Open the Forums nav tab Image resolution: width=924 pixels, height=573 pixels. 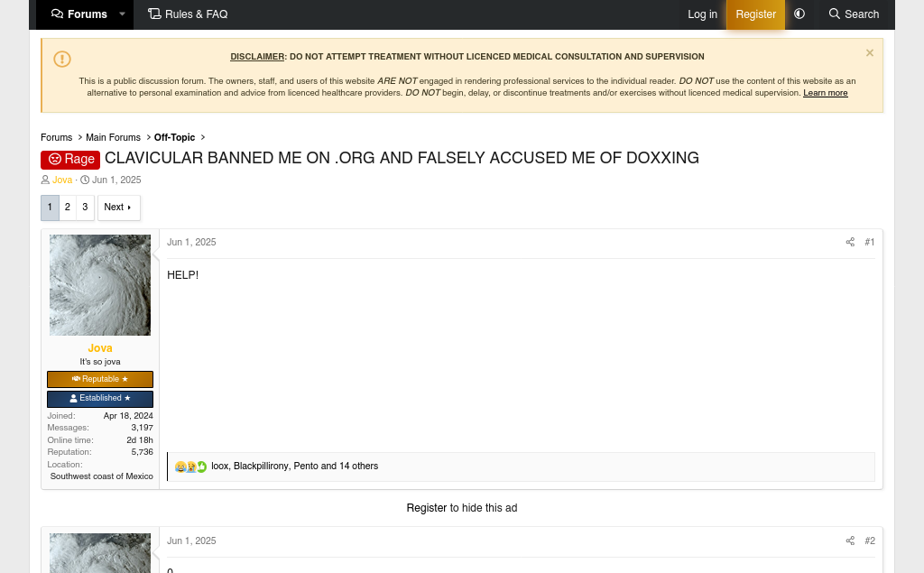coord(79,14)
